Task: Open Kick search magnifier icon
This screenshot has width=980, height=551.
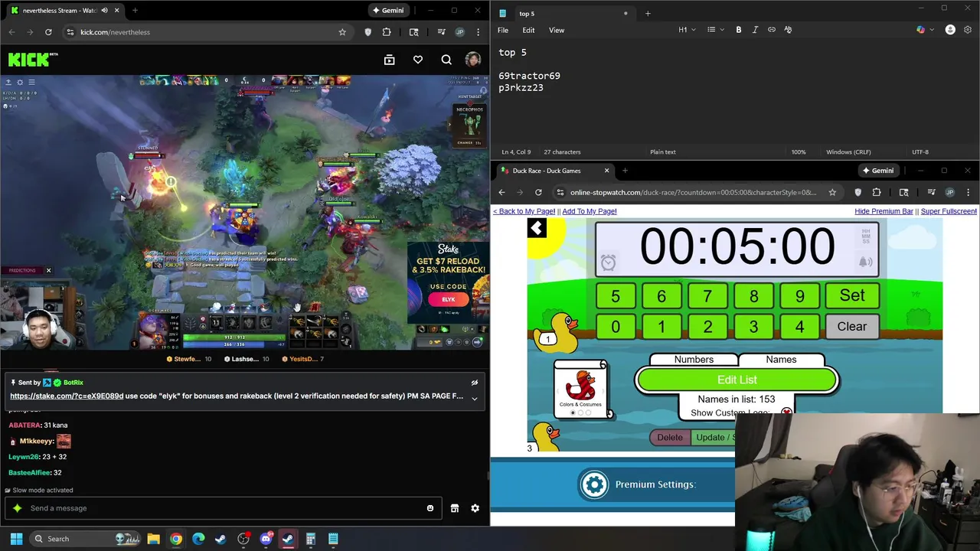Action: pyautogui.click(x=446, y=60)
